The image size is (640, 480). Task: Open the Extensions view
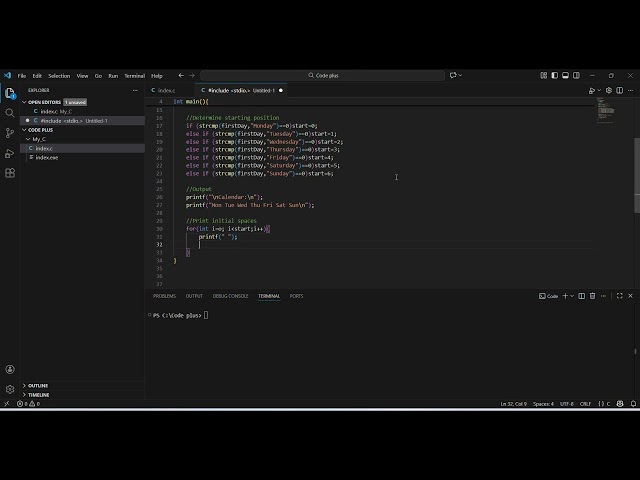tap(10, 173)
